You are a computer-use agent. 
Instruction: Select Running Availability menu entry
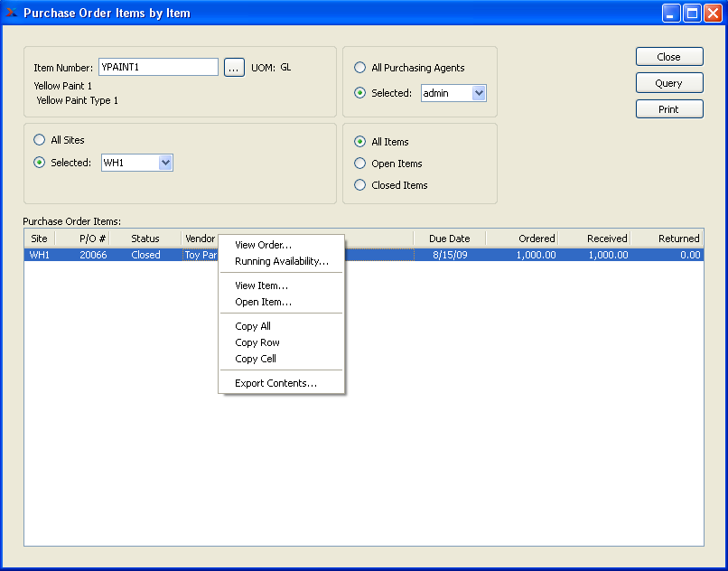pyautogui.click(x=281, y=261)
